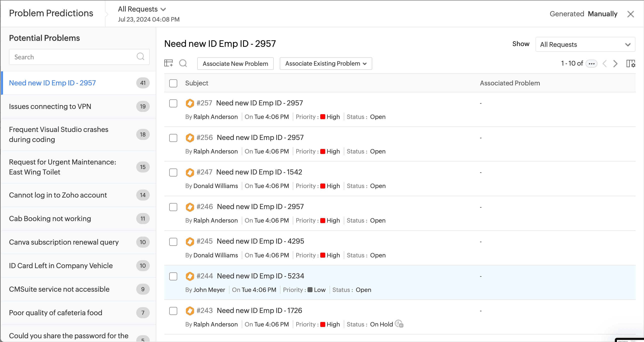Select Issues connecting to VPN problem
The height and width of the screenshot is (342, 644).
(x=50, y=106)
